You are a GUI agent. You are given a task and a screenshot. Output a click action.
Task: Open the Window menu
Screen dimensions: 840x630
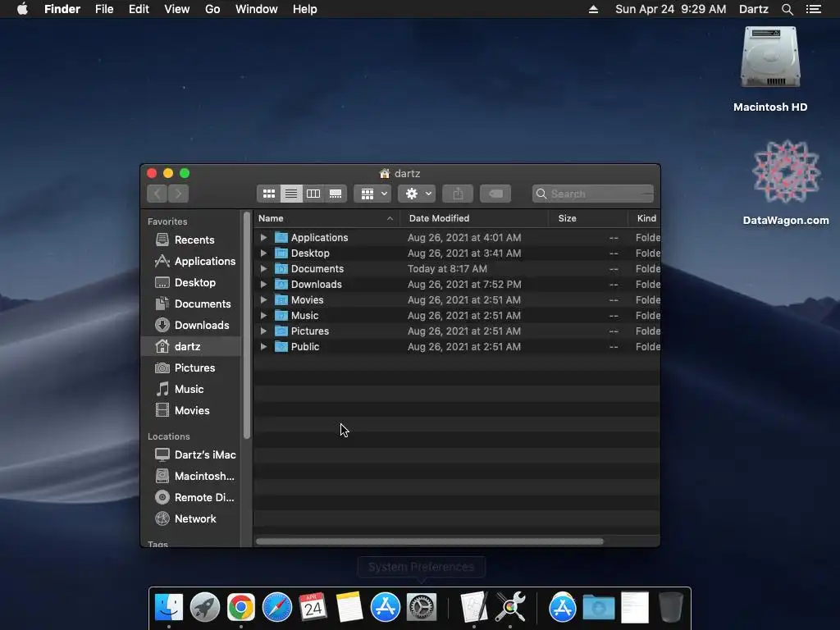(x=257, y=9)
